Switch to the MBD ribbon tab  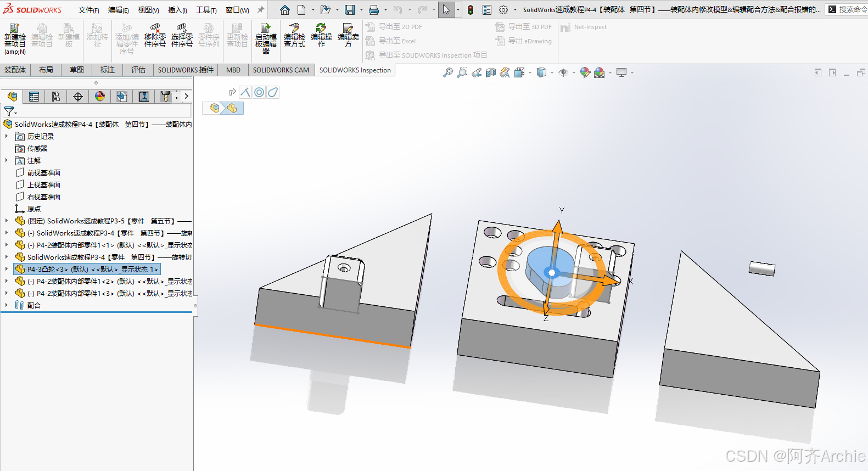tap(233, 70)
